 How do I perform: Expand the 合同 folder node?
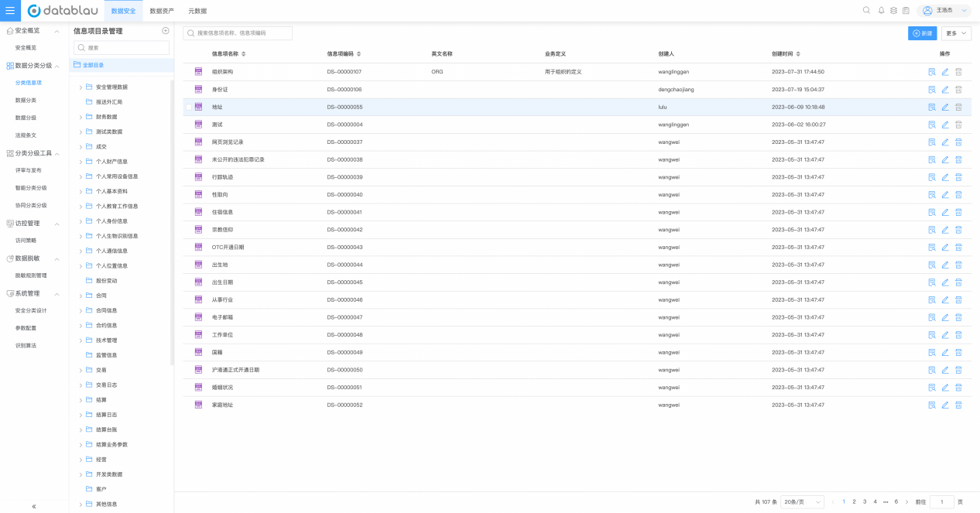[x=81, y=296]
